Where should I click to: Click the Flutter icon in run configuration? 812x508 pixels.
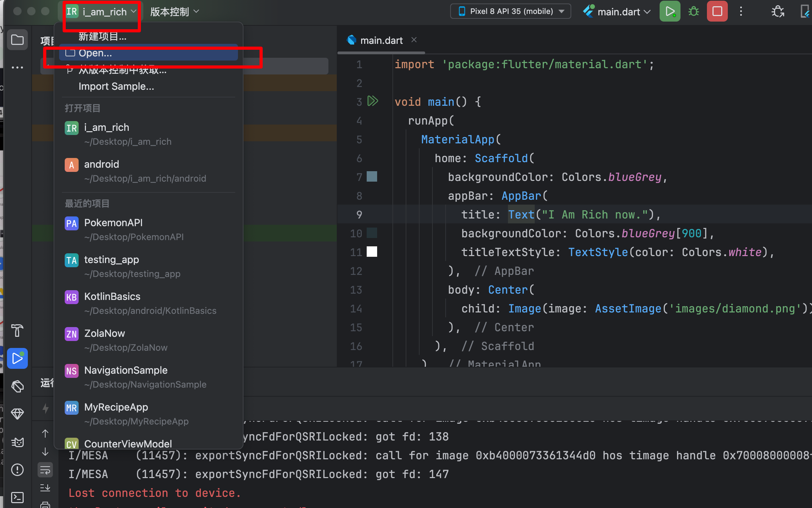588,11
